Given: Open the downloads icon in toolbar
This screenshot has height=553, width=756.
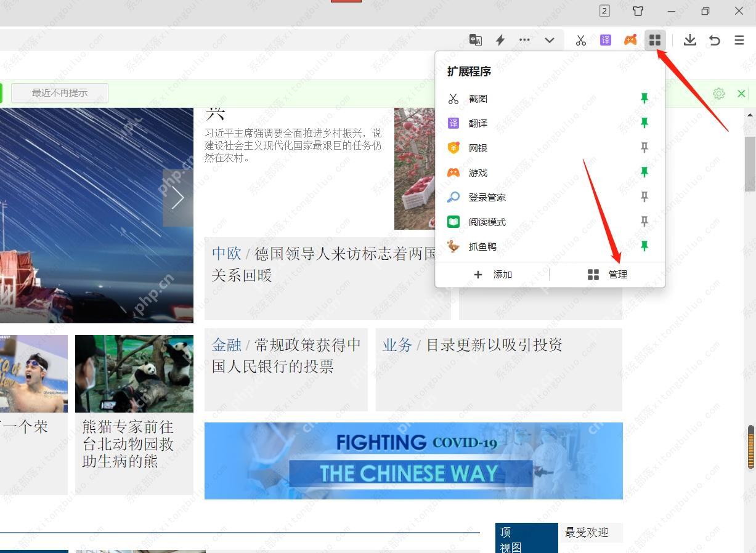Looking at the screenshot, I should (690, 40).
